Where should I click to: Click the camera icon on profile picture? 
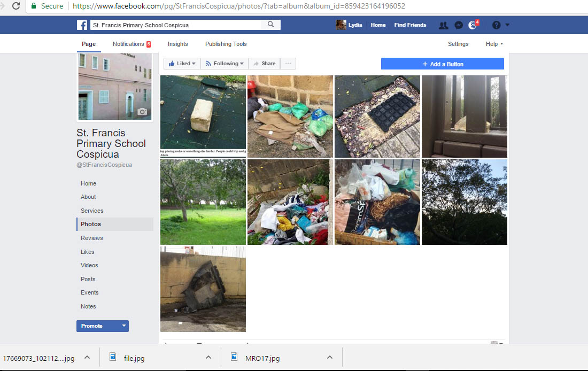142,112
